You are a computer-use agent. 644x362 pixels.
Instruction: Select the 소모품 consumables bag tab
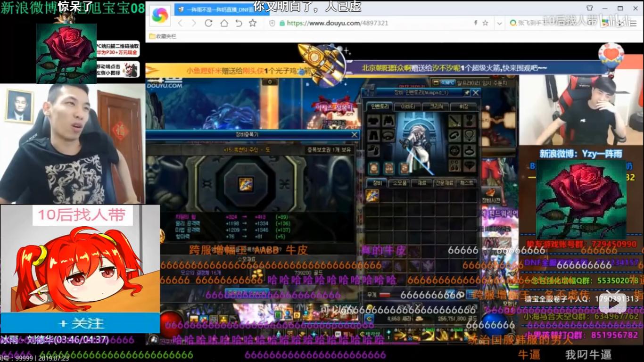coord(399,183)
